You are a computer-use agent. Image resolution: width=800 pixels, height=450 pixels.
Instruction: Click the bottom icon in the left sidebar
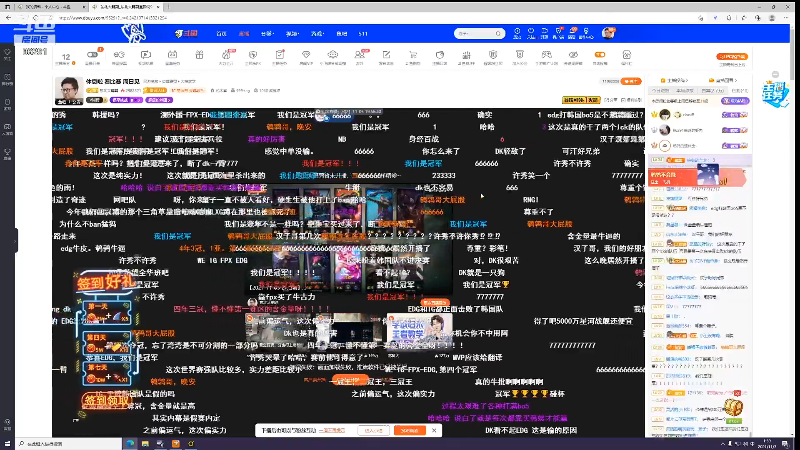coord(7,422)
